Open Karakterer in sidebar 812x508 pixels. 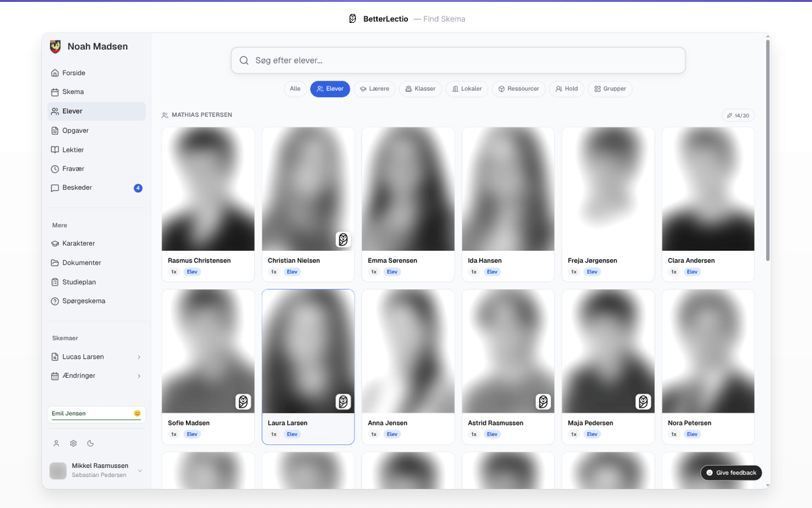(x=96, y=243)
